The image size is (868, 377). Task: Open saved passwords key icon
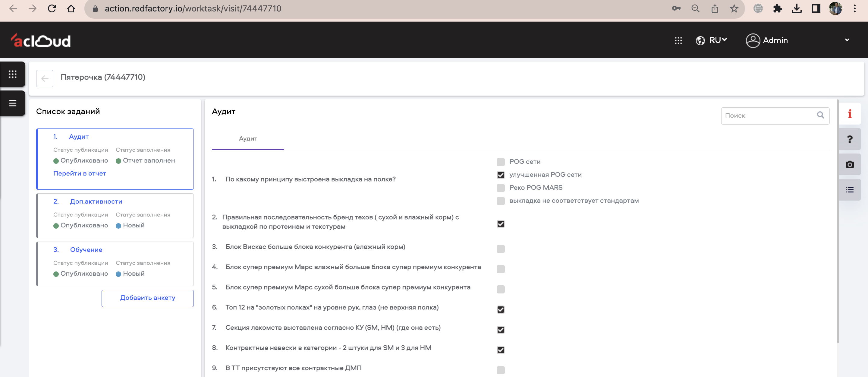click(676, 8)
